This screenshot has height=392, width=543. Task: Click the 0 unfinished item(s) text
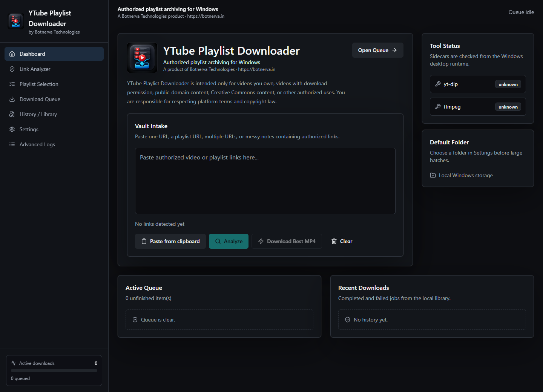[x=149, y=298]
